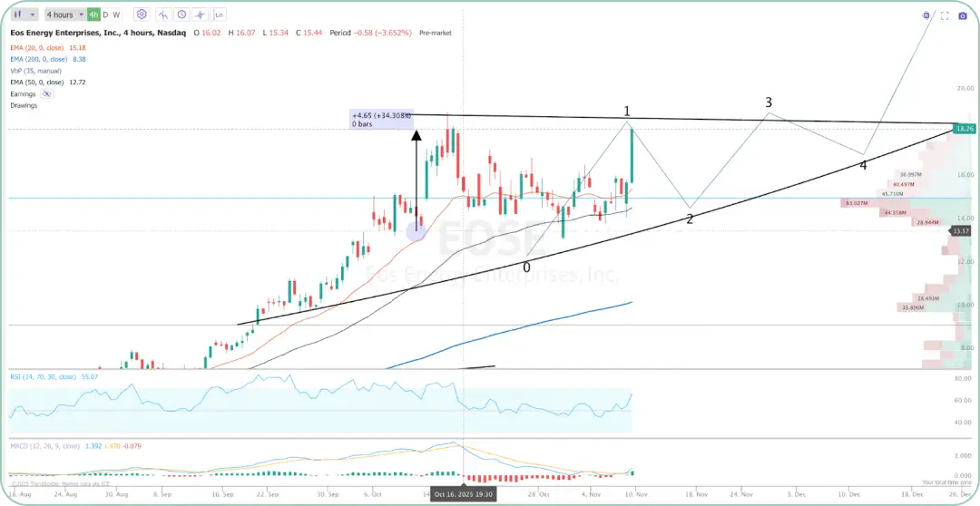Switch to Weekly (W) timeframe
Viewport: 980px width, 506px height.
(x=116, y=15)
